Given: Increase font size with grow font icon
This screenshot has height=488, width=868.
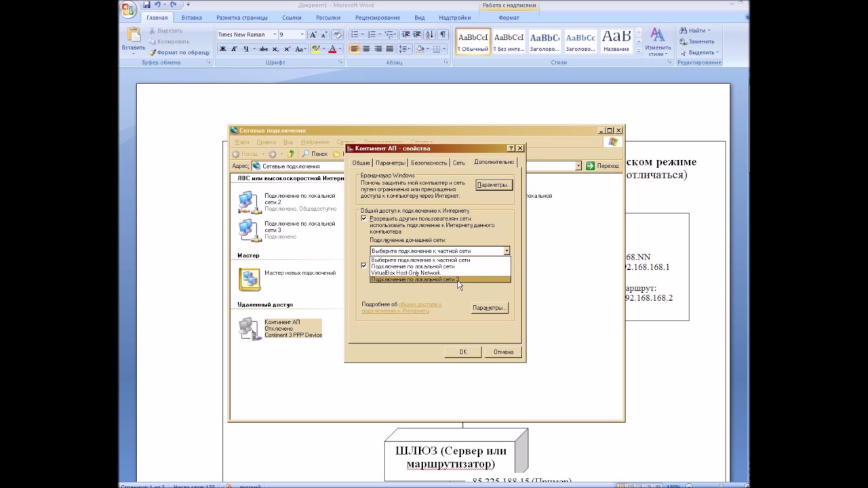Looking at the screenshot, I should coord(313,35).
